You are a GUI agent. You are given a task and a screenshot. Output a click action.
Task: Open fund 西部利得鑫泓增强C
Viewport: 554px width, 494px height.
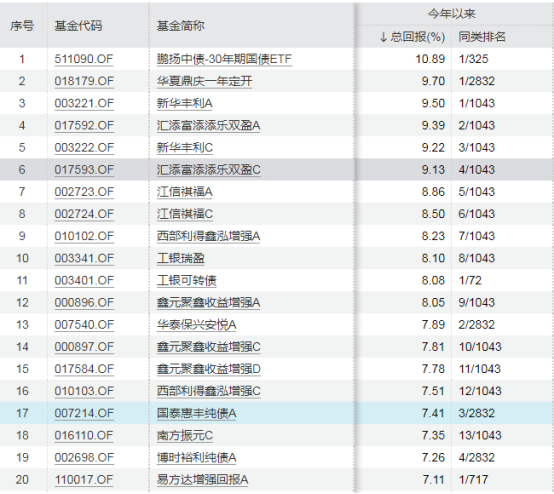click(x=208, y=391)
